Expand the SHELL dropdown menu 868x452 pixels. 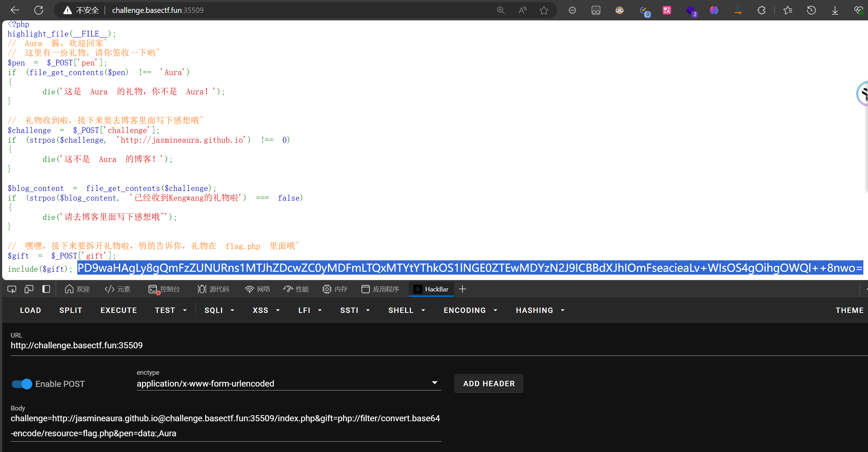point(407,310)
